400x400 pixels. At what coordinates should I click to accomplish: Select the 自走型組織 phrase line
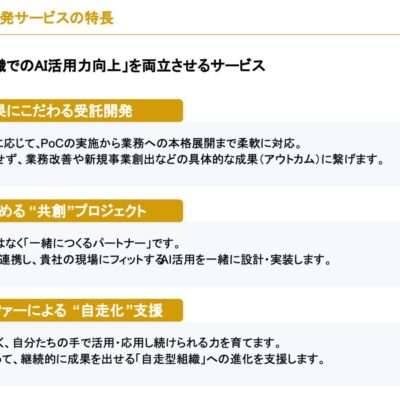162,359
